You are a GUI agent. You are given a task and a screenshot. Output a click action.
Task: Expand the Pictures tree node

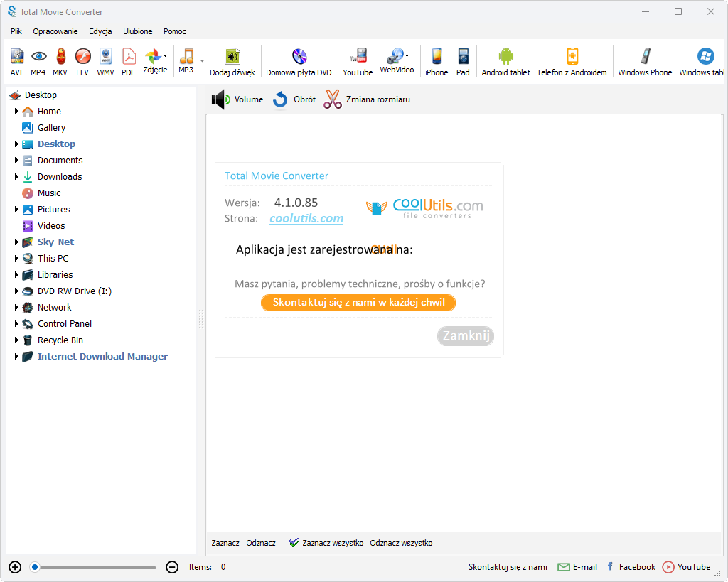16,210
